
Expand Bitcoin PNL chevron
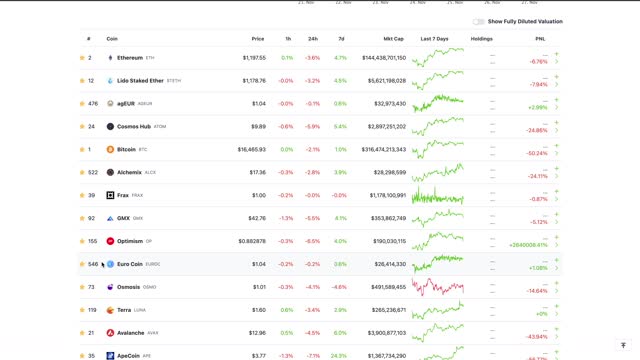tap(556, 153)
